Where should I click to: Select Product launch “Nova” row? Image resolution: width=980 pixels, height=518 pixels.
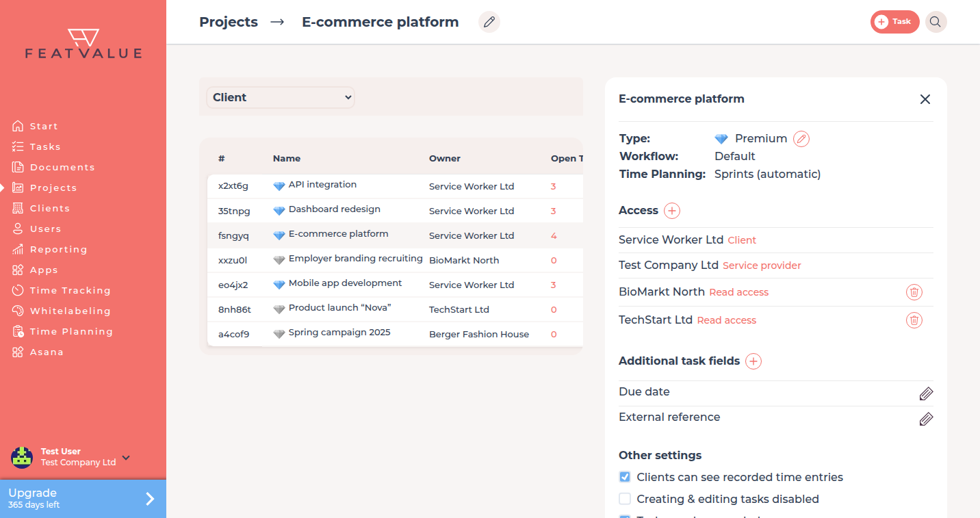pyautogui.click(x=395, y=309)
